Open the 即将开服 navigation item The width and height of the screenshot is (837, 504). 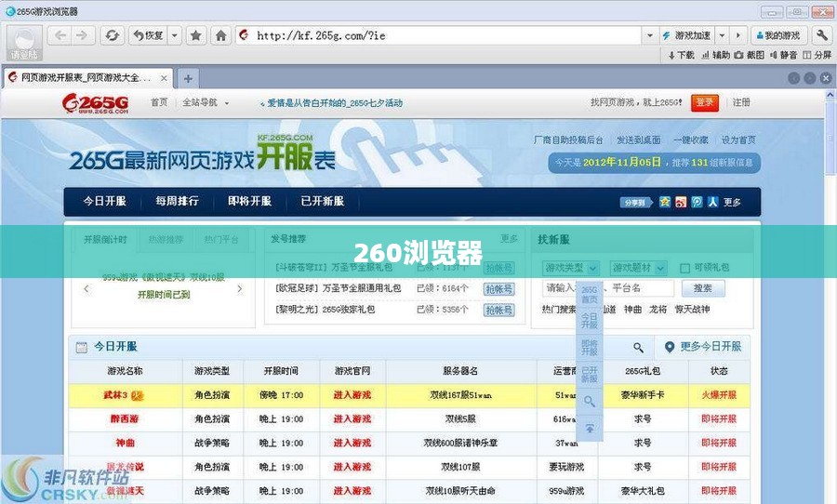[250, 201]
